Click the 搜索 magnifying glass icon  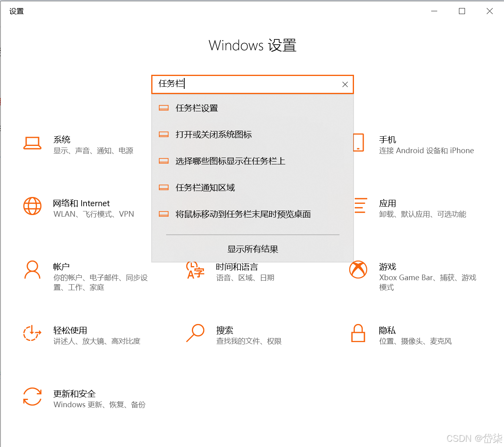click(195, 333)
